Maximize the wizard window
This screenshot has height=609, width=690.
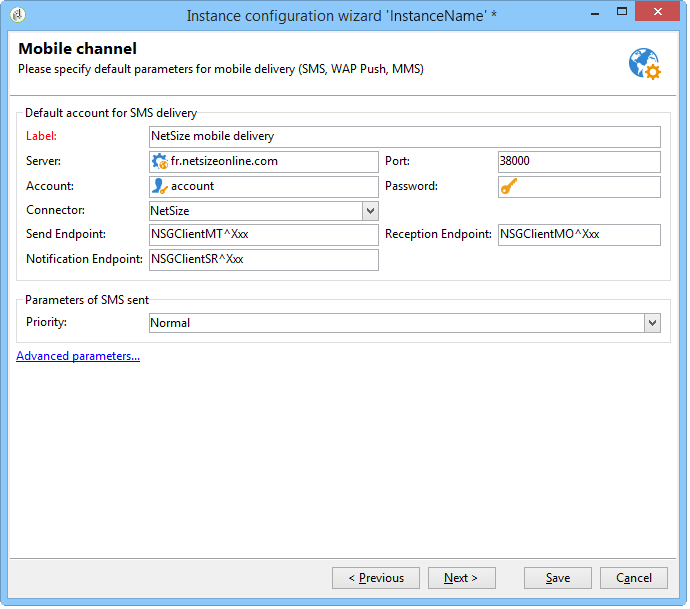[622, 12]
